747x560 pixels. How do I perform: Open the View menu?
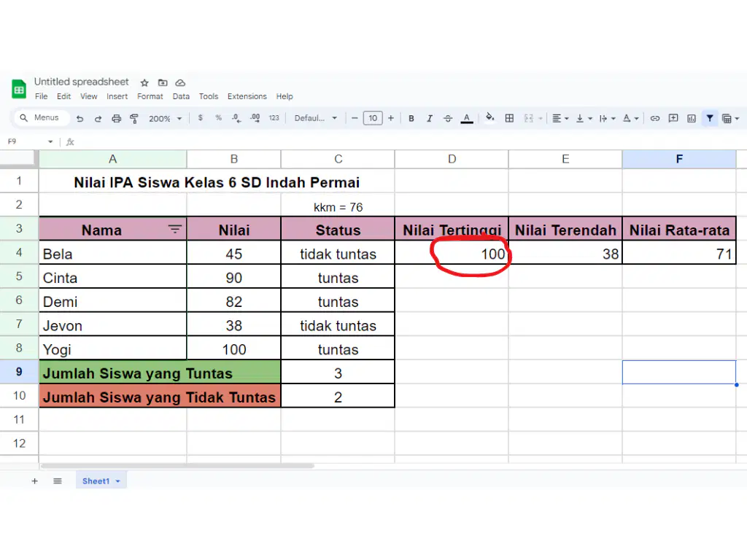pos(88,96)
